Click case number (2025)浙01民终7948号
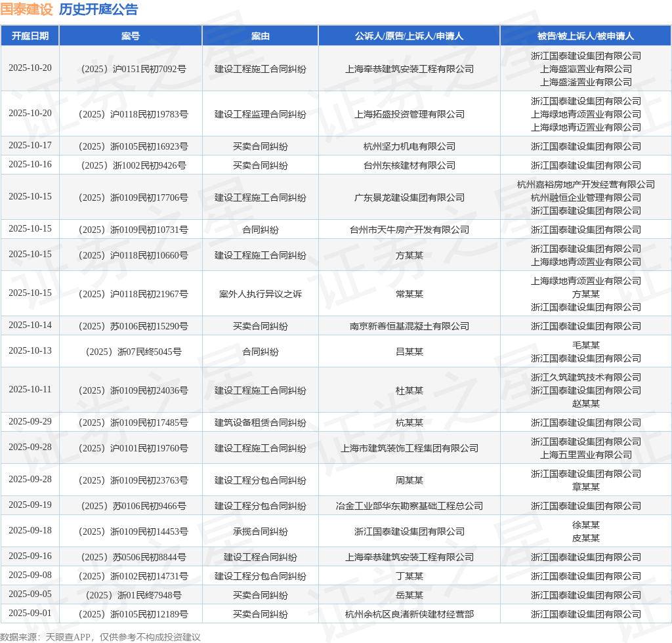672x643 pixels. (134, 595)
